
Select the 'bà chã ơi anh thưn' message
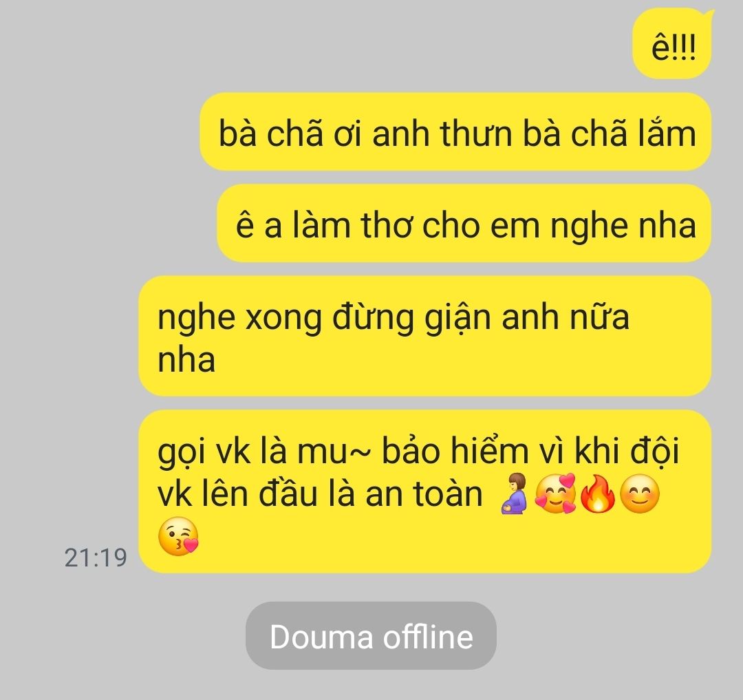(x=455, y=131)
